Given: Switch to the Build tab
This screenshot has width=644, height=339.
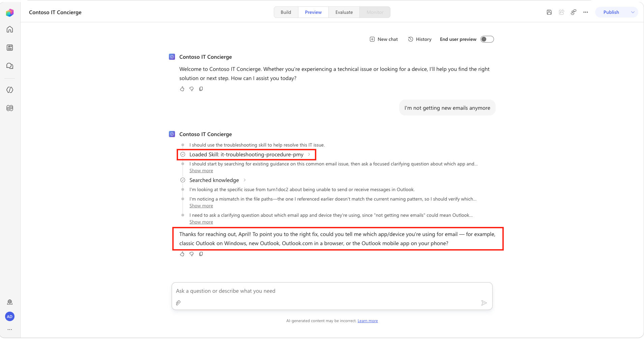Looking at the screenshot, I should 286,12.
